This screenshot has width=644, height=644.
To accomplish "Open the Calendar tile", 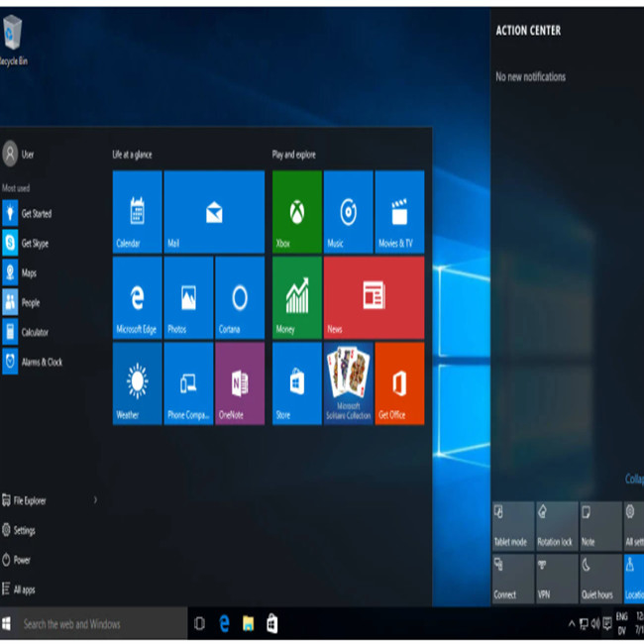I will click(x=137, y=211).
